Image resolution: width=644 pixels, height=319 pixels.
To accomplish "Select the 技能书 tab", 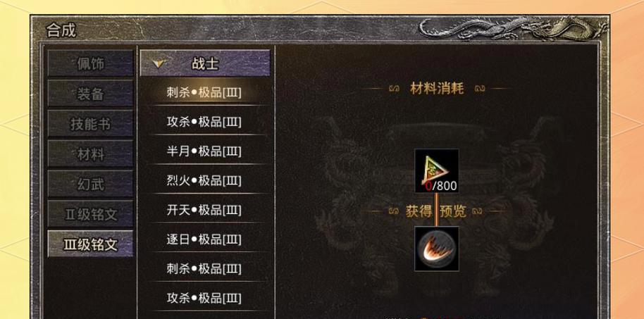I will [x=90, y=123].
